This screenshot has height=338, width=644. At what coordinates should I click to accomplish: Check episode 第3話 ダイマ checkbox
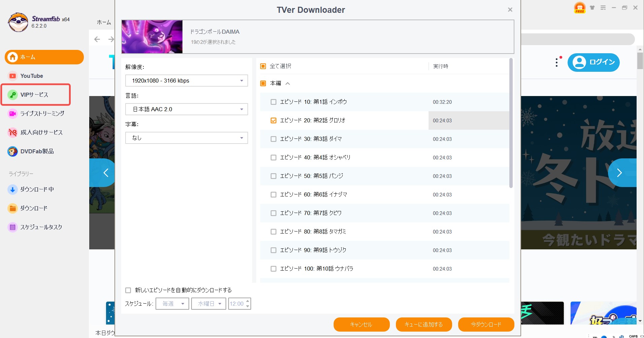coord(273,139)
